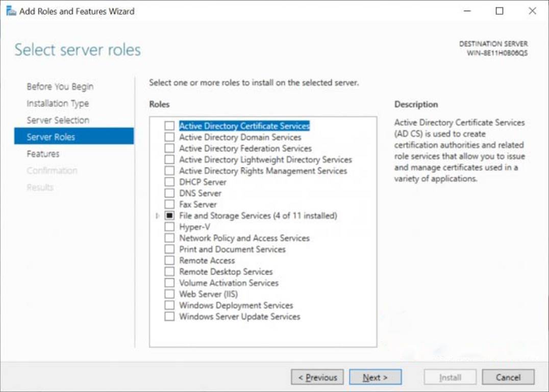The width and height of the screenshot is (549, 392).
Task: Enable the DNS Server role
Action: pos(170,193)
